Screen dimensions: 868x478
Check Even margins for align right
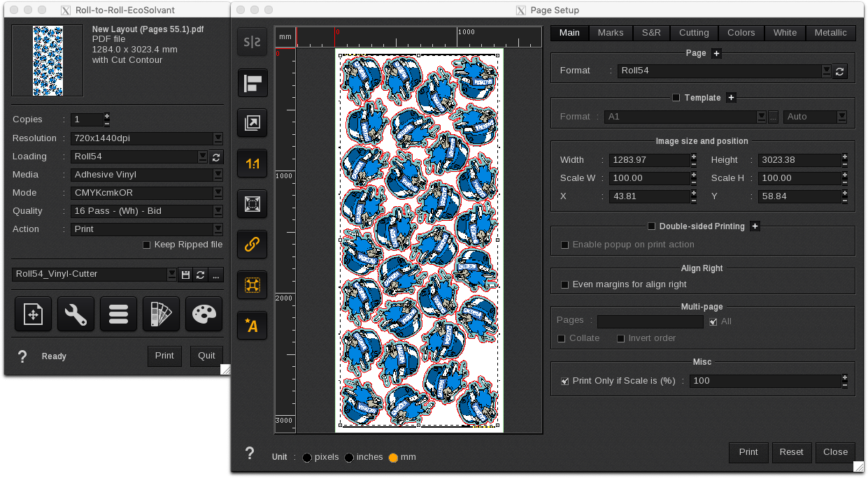coord(565,284)
